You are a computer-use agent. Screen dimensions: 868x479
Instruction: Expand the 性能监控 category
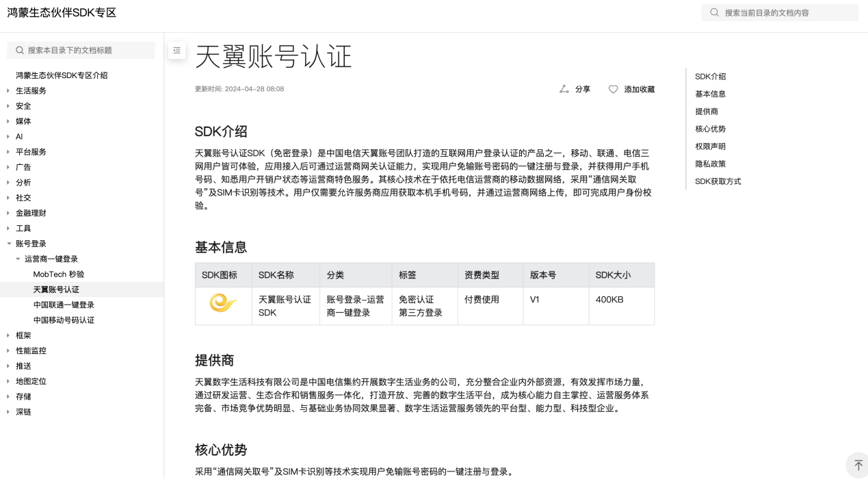click(x=9, y=350)
